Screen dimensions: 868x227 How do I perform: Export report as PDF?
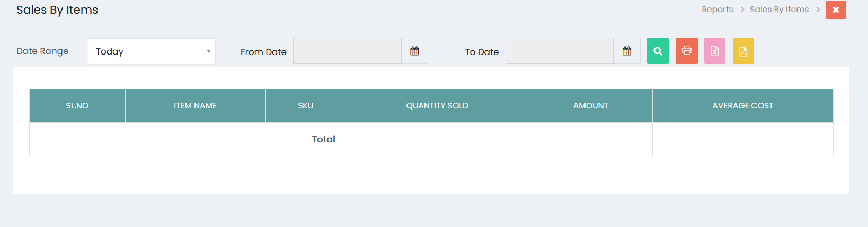pos(743,51)
